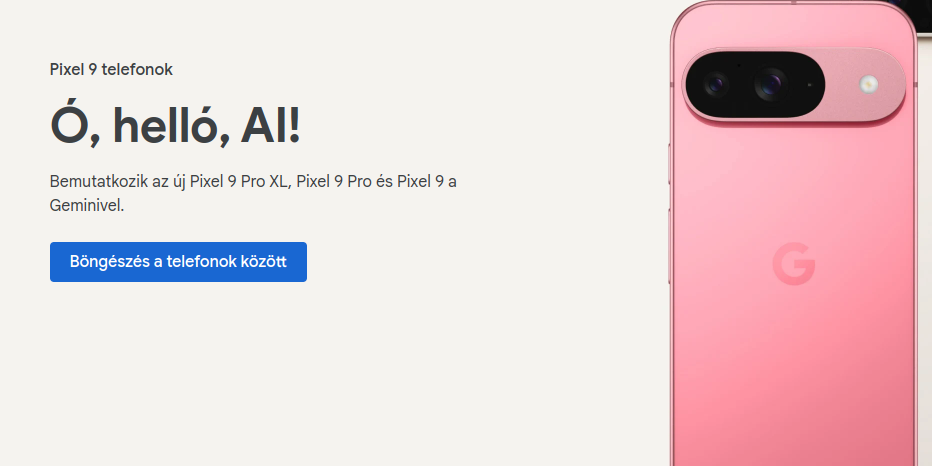Click the upper side button on pink phone
This screenshot has width=932, height=466.
pyautogui.click(x=670, y=163)
